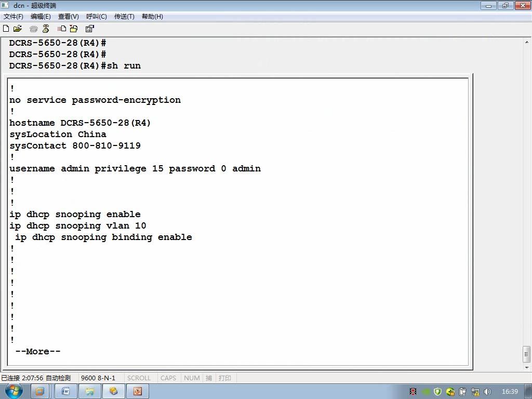Click the round green tray icon

tap(426, 392)
